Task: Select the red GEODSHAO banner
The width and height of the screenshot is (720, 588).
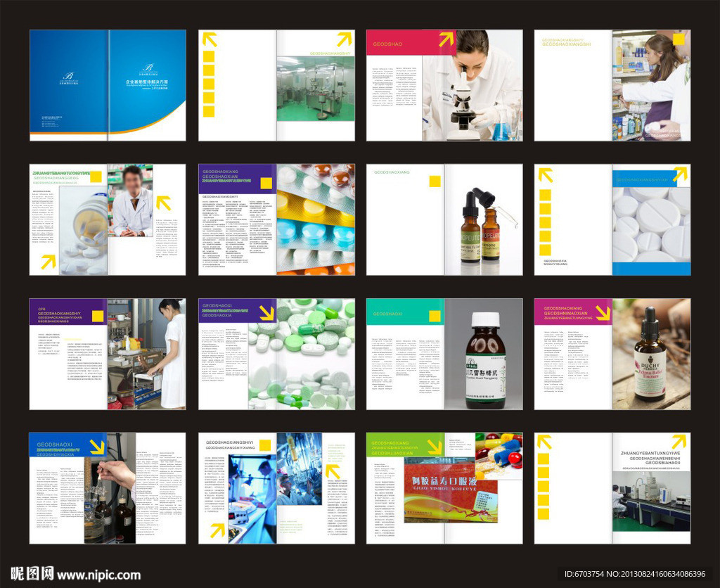Action: (x=411, y=43)
